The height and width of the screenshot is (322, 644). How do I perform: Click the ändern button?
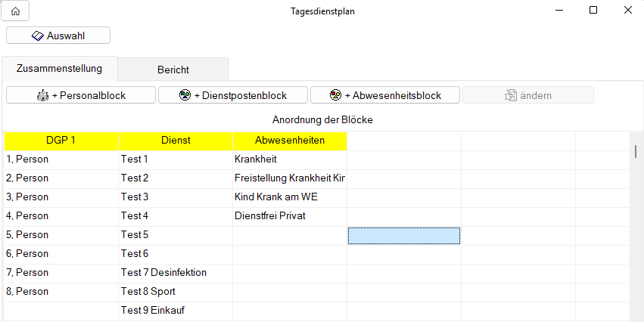click(x=528, y=95)
